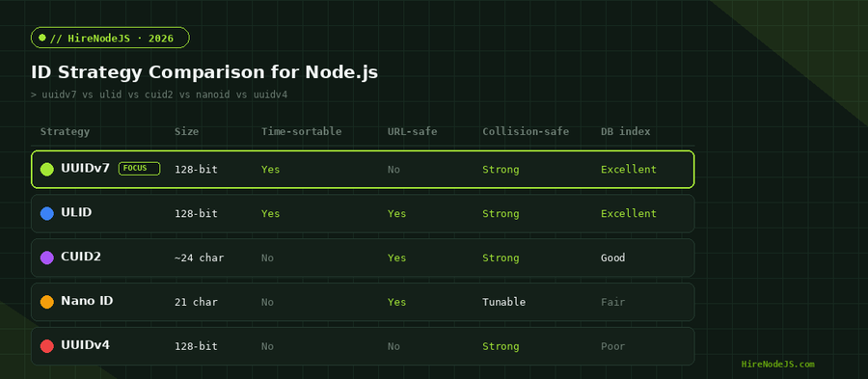The height and width of the screenshot is (379, 868).
Task: Click the red dot beside UUIDv4
Action: [x=47, y=346]
